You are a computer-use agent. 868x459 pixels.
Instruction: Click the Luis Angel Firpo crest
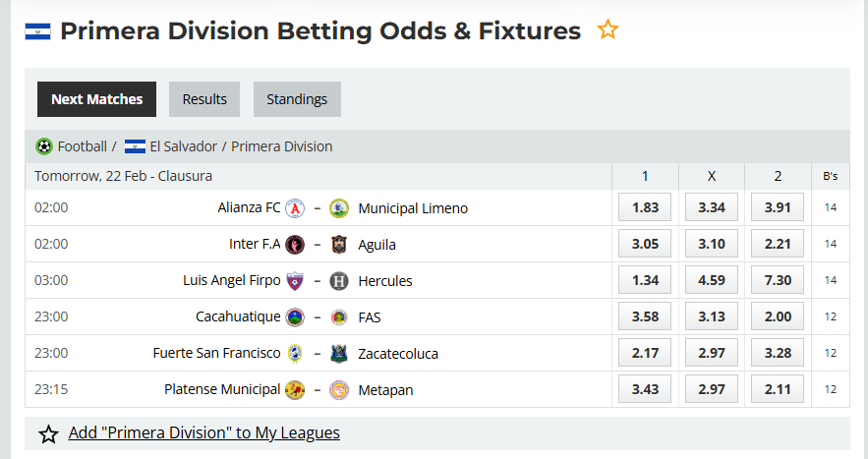[x=295, y=281]
